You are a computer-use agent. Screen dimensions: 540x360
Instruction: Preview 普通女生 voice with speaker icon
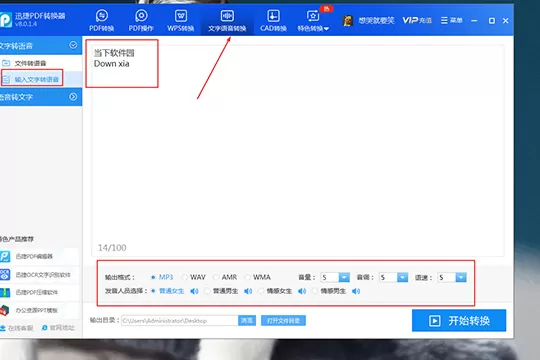click(x=194, y=291)
